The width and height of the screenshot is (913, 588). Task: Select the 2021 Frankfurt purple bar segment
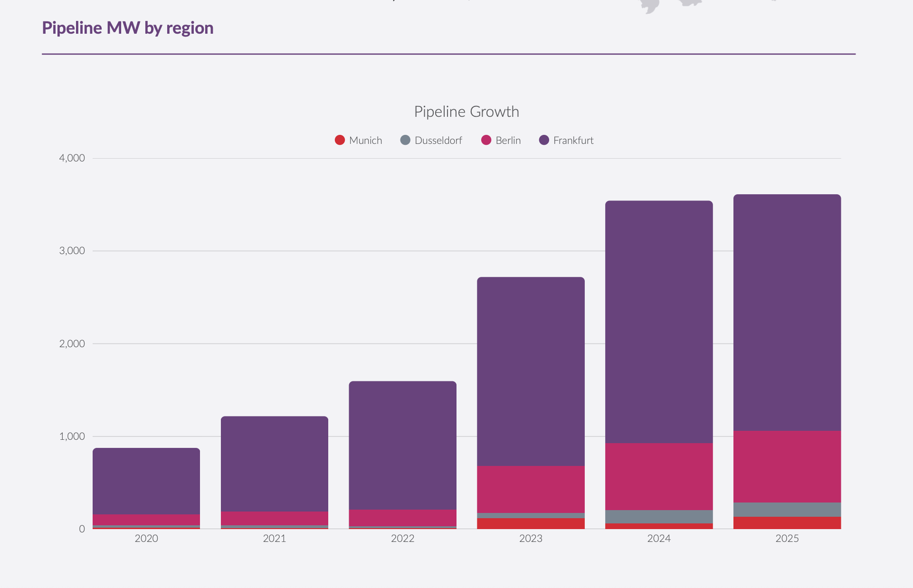(275, 464)
